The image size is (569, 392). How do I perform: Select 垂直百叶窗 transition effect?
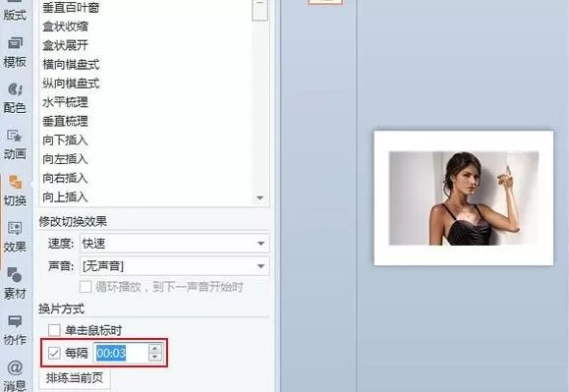71,8
